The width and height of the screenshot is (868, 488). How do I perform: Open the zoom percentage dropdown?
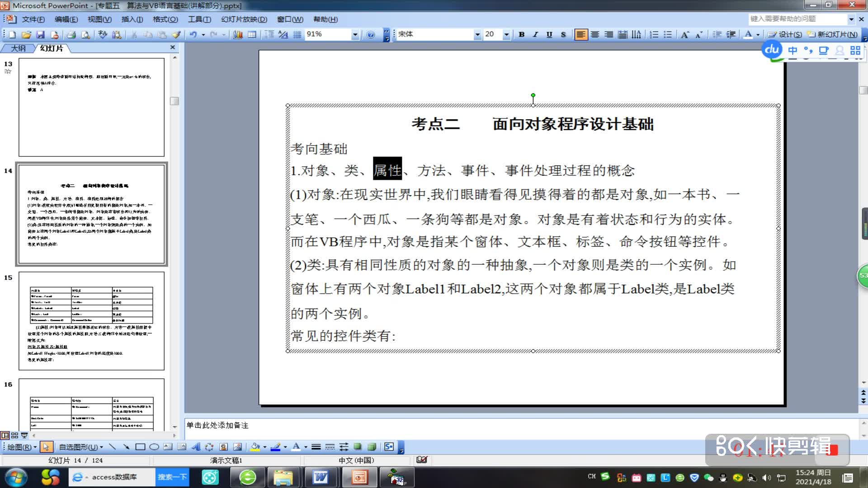355,35
